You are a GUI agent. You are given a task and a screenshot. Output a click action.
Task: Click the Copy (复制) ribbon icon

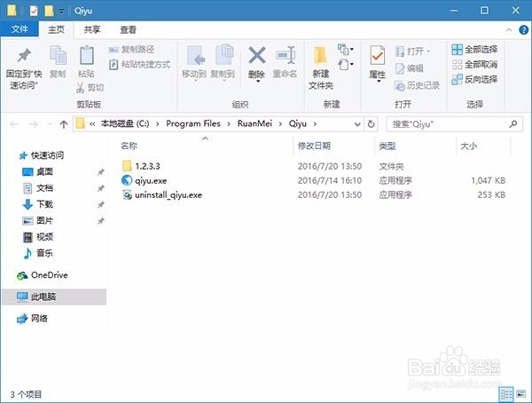pos(58,55)
